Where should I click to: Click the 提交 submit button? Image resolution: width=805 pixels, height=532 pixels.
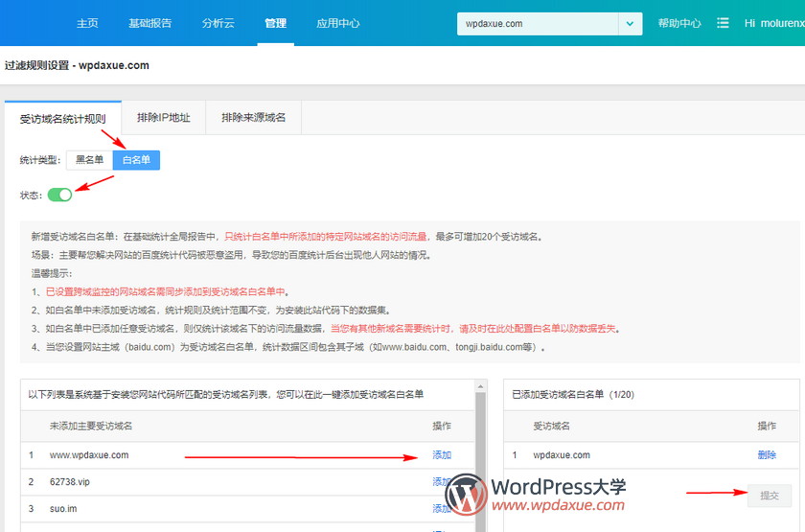pyautogui.click(x=769, y=496)
